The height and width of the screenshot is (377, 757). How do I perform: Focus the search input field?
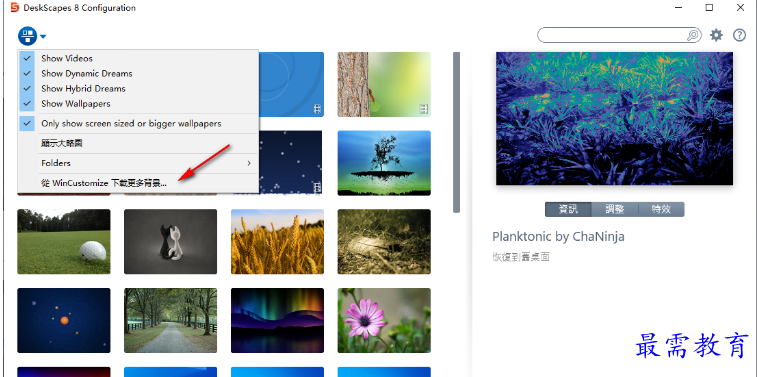(619, 35)
